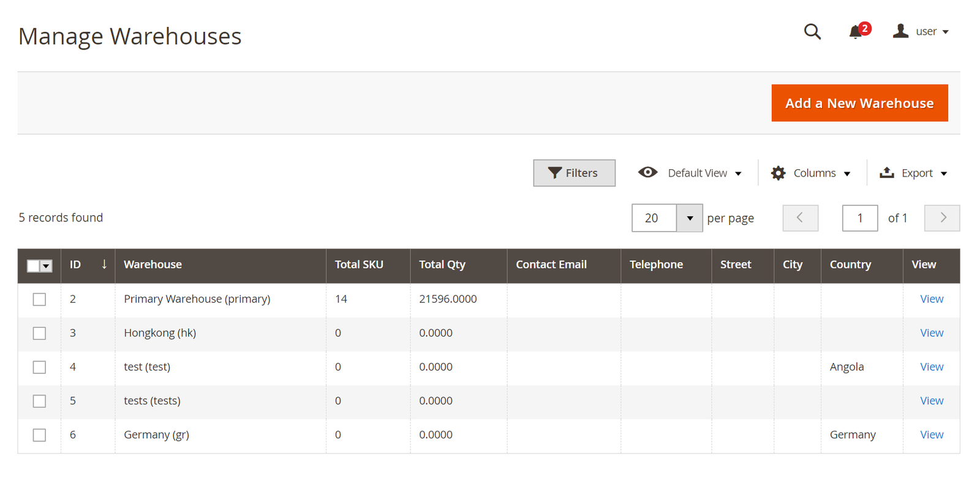
Task: Open View link for test (test)
Action: [932, 367]
